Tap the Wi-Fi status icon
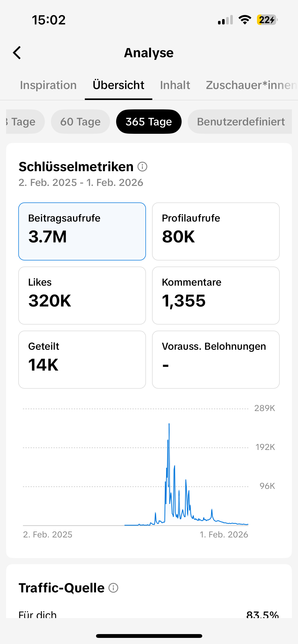This screenshot has width=298, height=644. tap(245, 20)
